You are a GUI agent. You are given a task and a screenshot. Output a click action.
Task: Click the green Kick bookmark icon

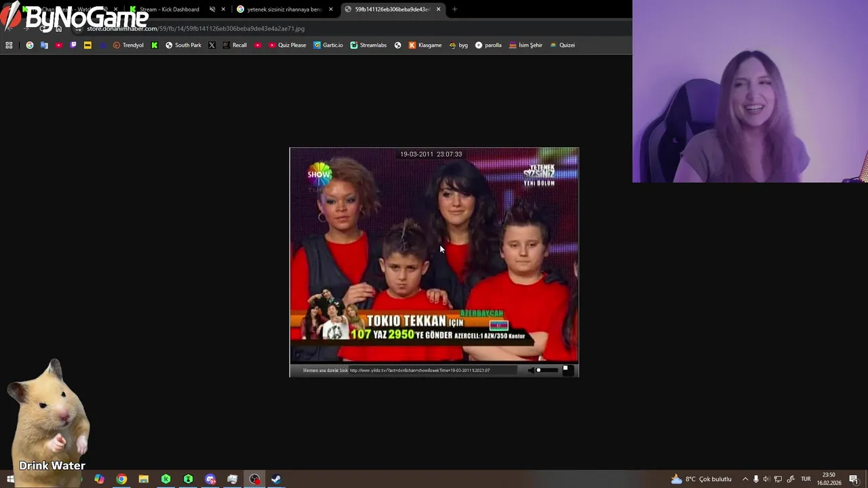[x=155, y=45]
